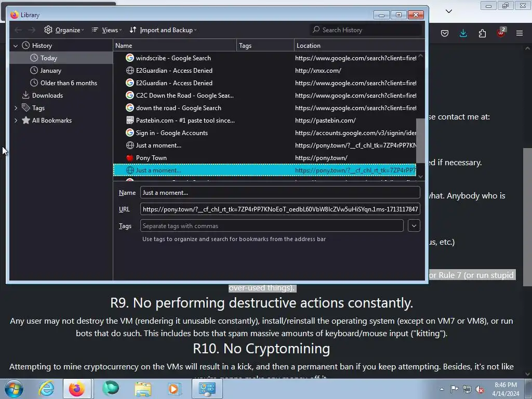Screen dimensions: 532x399
Task: Open Firefox extensions puzzle icon
Action: (x=482, y=33)
